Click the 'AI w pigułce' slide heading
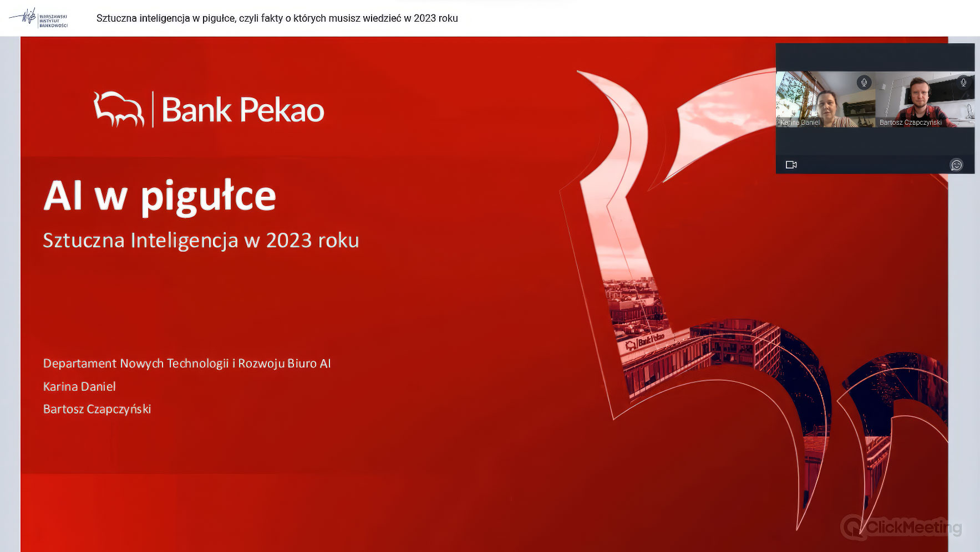The image size is (980, 552). click(160, 196)
